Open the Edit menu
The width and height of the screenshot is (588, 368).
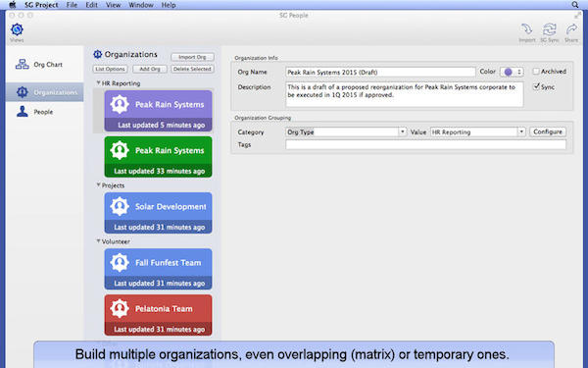click(x=91, y=5)
